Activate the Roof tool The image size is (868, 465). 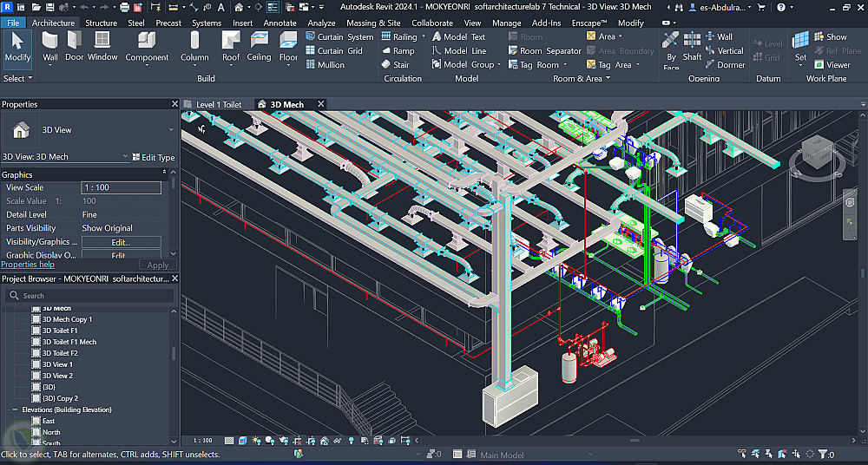point(231,48)
